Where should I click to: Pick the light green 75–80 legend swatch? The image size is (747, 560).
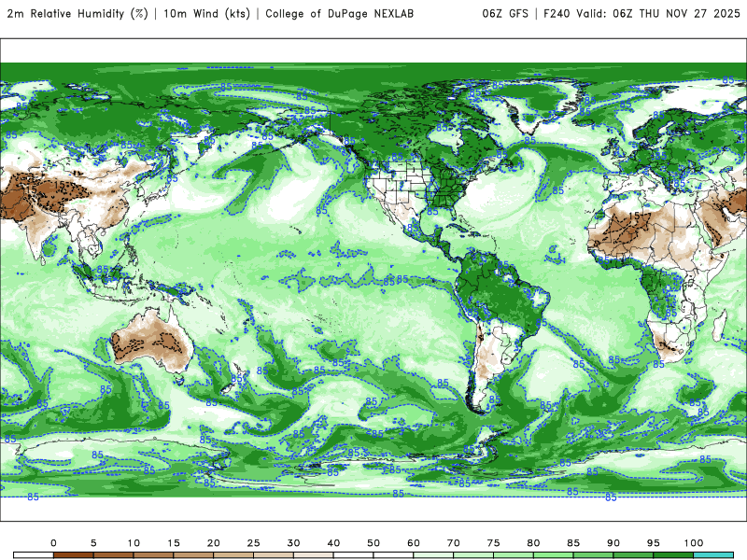pos(513,555)
